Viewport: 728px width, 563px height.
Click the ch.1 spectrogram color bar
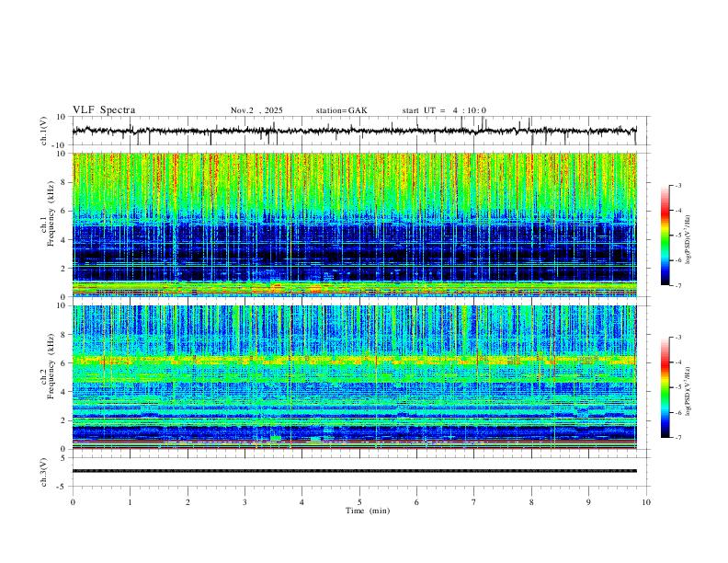coord(665,236)
